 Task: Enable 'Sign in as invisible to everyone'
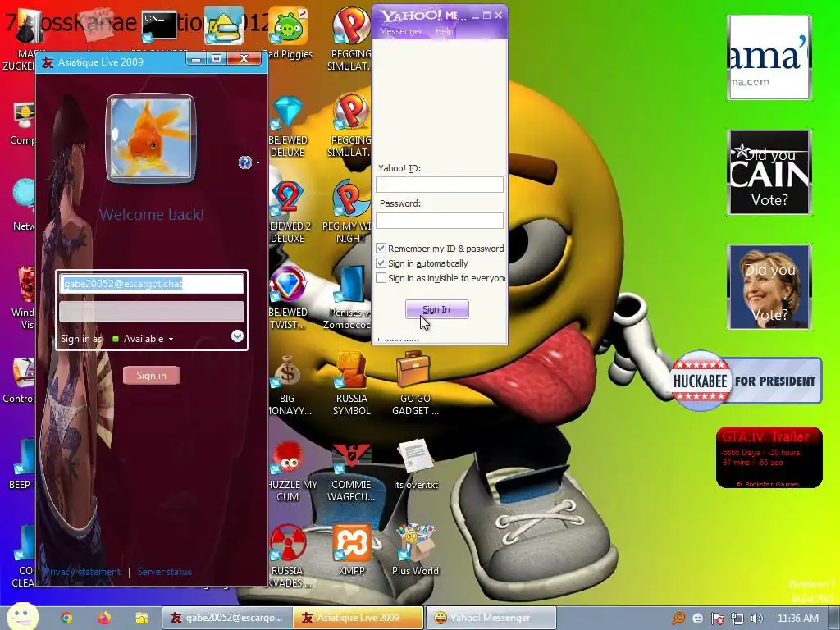click(x=381, y=278)
